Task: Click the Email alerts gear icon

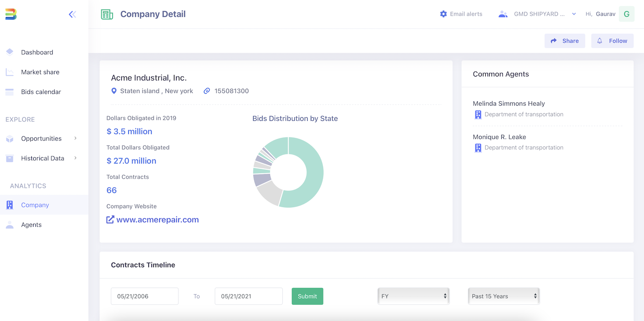Action: pyautogui.click(x=443, y=13)
